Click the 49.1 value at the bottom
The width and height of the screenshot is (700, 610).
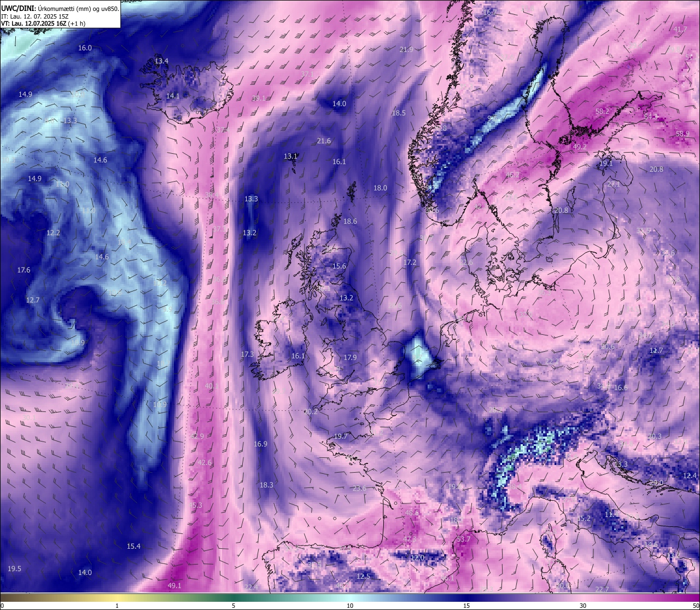point(174,586)
